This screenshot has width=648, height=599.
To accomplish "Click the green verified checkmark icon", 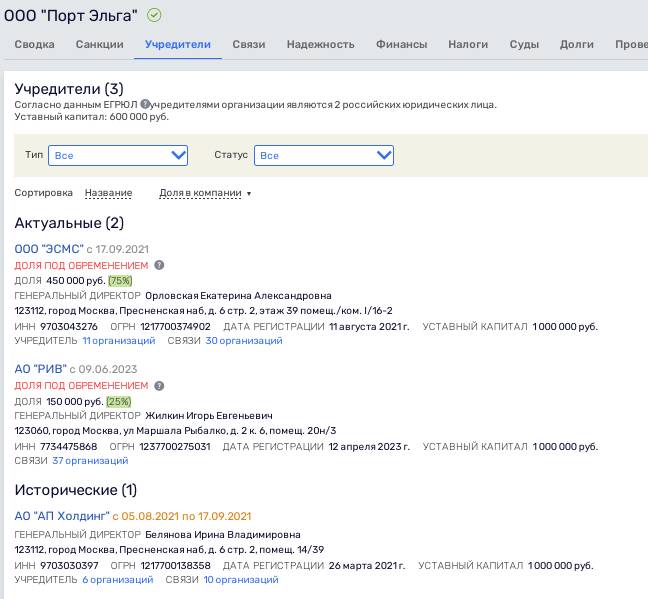I will point(154,15).
